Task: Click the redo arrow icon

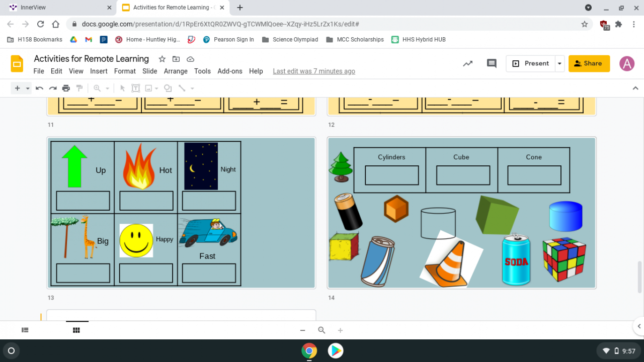Action: coord(52,88)
